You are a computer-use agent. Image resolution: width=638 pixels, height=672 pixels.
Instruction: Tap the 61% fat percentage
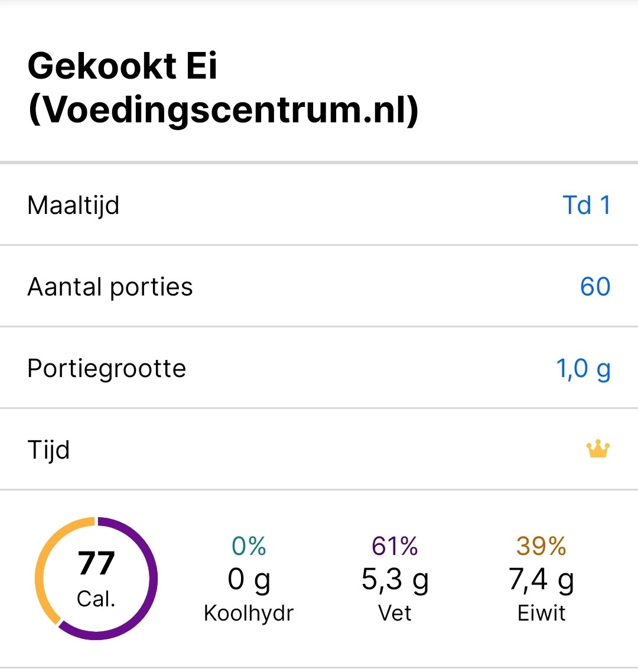tap(395, 546)
